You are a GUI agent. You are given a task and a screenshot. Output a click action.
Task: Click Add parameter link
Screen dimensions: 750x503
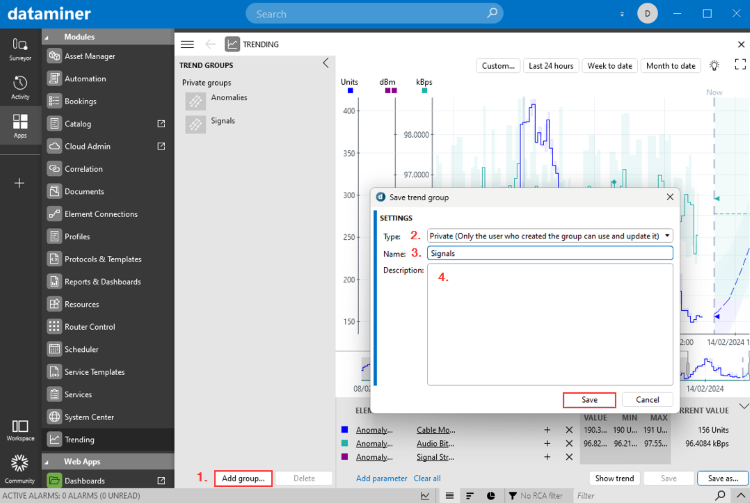pos(381,478)
